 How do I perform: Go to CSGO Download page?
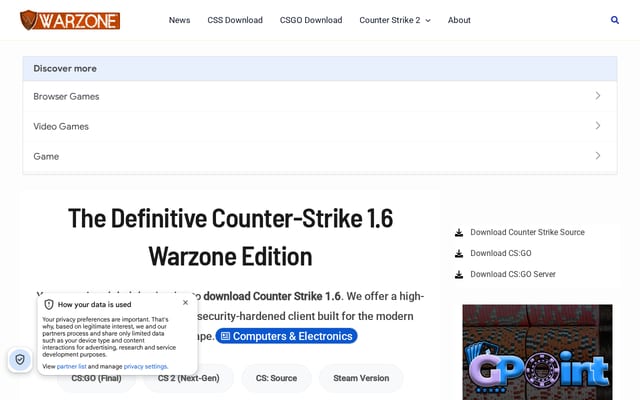coord(311,20)
